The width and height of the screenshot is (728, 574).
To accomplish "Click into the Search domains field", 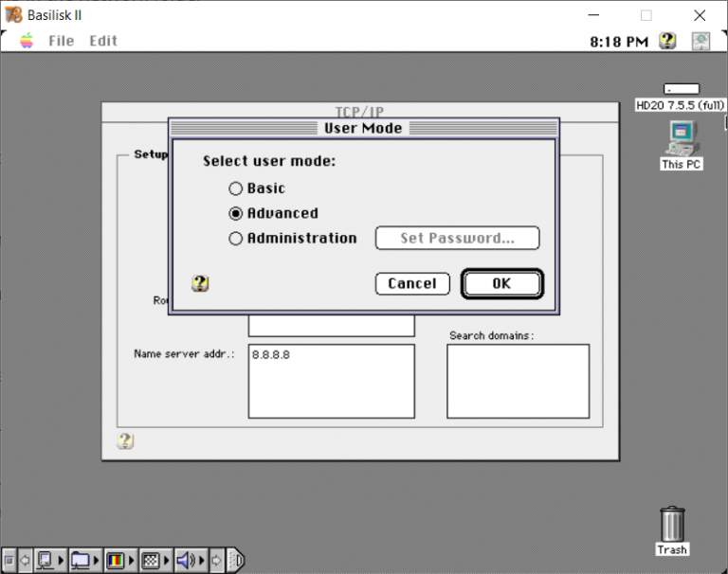I will [519, 381].
